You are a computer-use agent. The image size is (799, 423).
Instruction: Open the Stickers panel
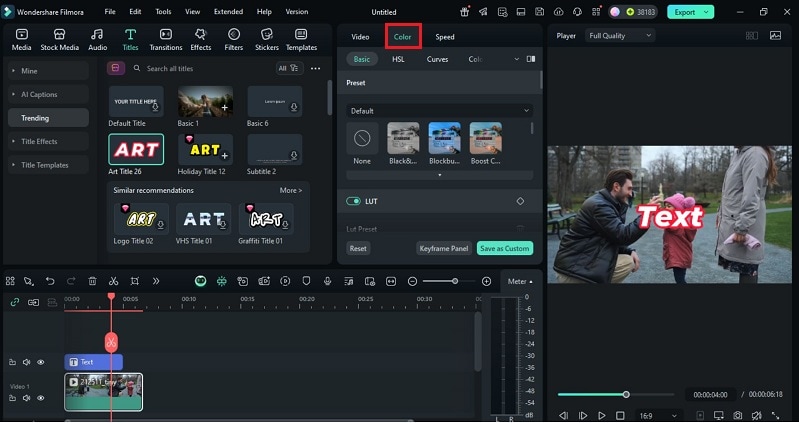[x=267, y=40]
